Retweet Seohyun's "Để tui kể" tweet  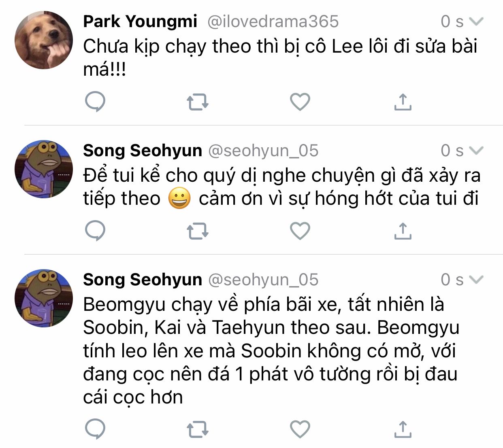click(x=198, y=231)
